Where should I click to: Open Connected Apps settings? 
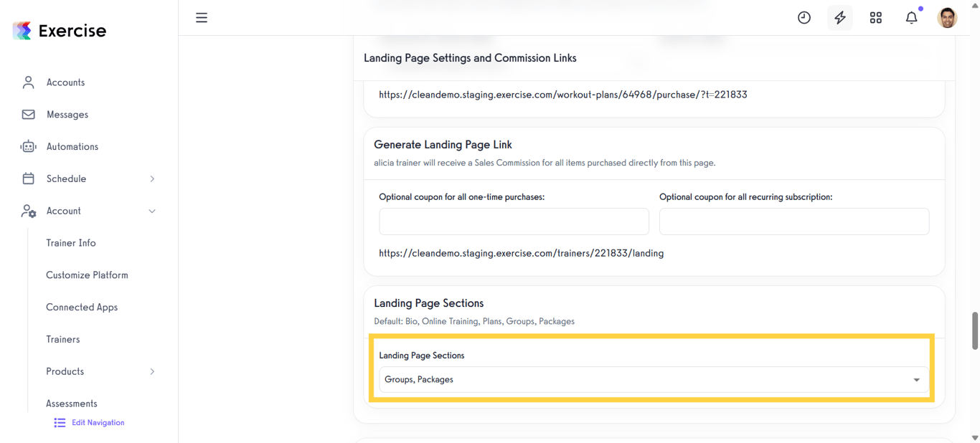pos(82,307)
